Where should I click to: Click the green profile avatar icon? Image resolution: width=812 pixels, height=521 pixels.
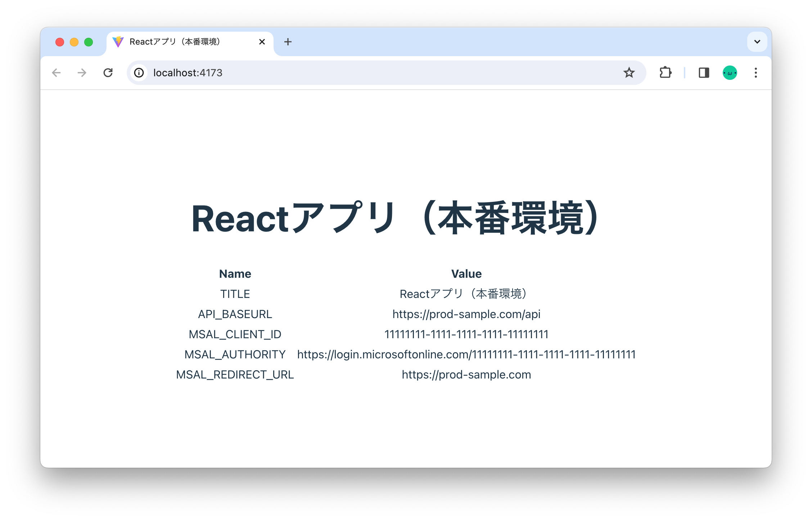[x=729, y=73]
